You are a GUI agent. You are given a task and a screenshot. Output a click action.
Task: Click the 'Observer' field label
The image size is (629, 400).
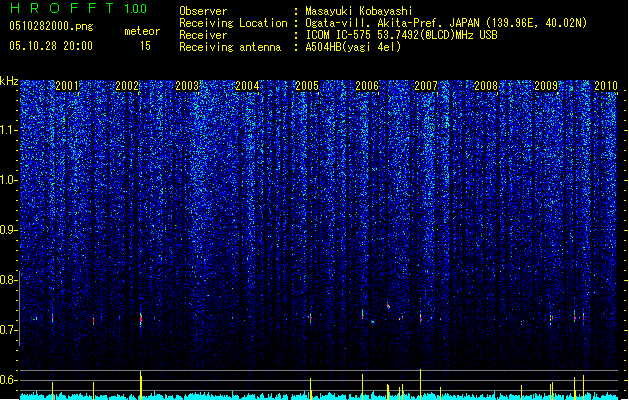pos(203,11)
